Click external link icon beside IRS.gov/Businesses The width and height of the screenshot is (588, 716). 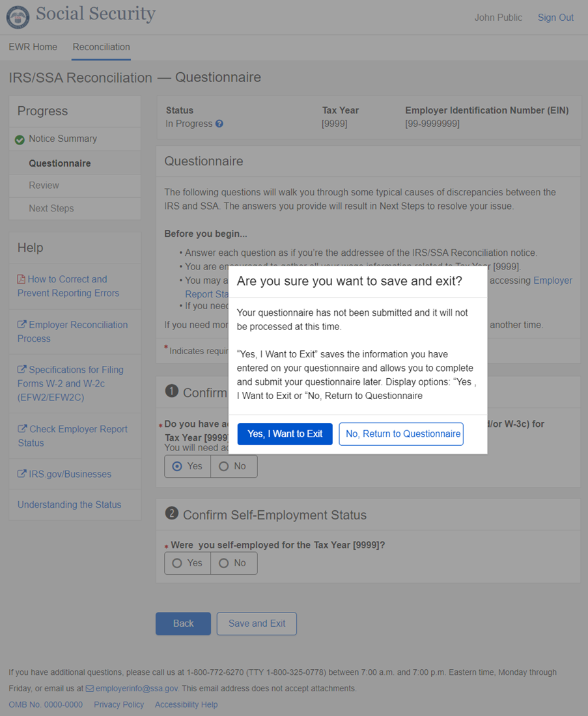click(x=22, y=475)
